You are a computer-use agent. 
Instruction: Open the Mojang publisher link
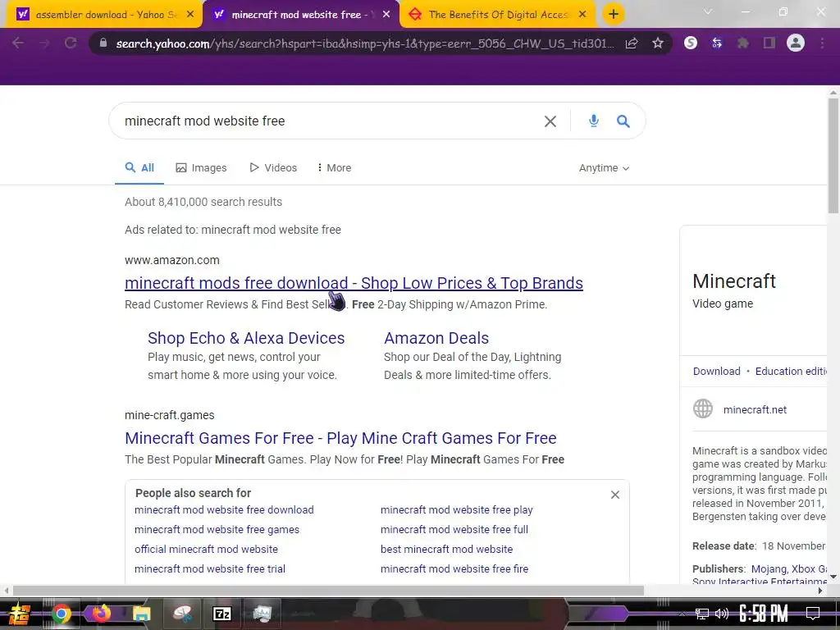769,568
